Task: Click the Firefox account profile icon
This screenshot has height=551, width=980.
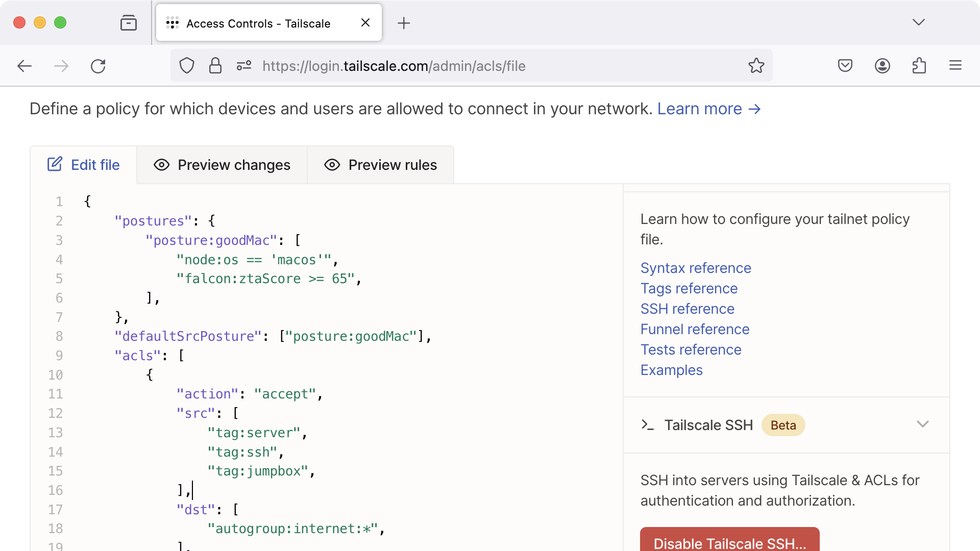Action: click(882, 66)
